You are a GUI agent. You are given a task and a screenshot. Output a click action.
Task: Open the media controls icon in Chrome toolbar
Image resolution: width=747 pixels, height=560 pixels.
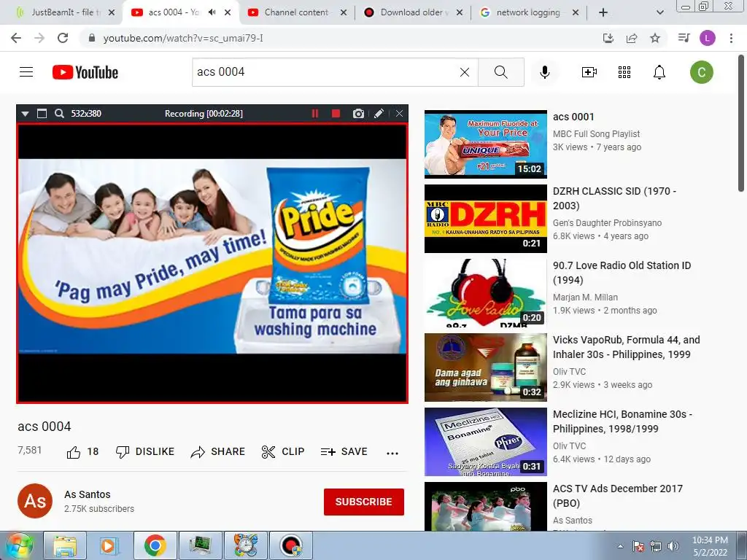684,38
